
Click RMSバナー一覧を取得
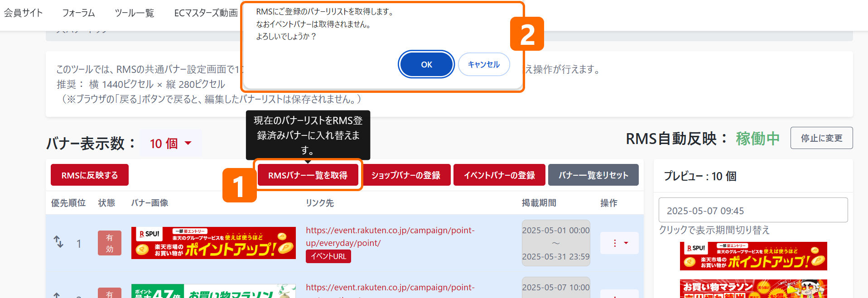click(x=308, y=175)
